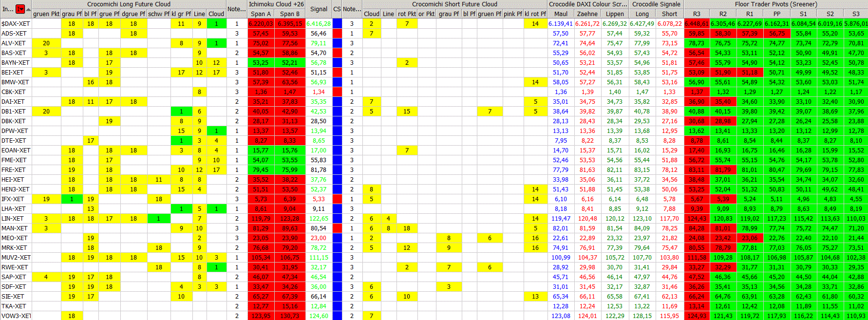Click the red instrument filter icon

tap(20, 9)
